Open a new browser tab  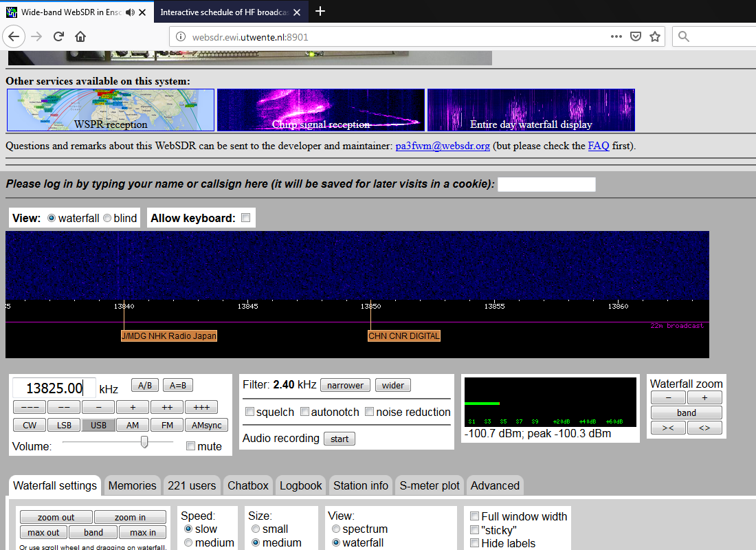coord(320,11)
